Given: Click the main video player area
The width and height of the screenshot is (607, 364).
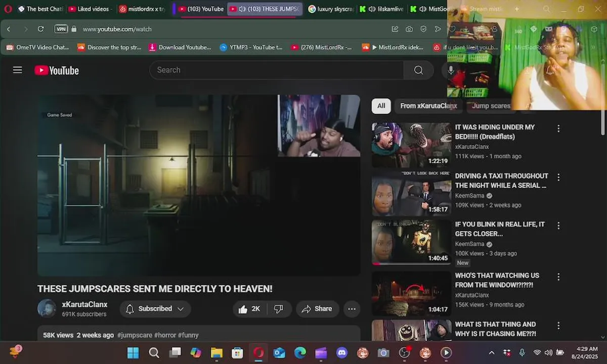Looking at the screenshot, I should (199, 185).
